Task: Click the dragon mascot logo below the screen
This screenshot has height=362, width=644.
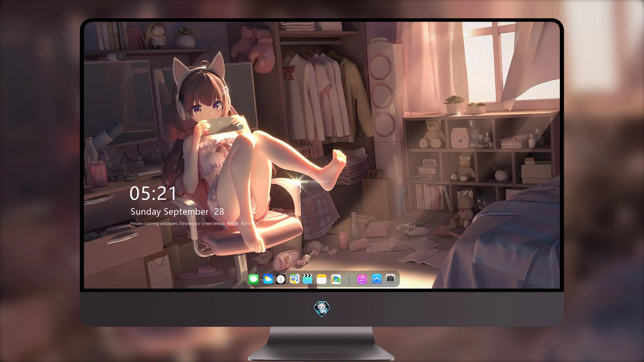Action: click(x=322, y=309)
